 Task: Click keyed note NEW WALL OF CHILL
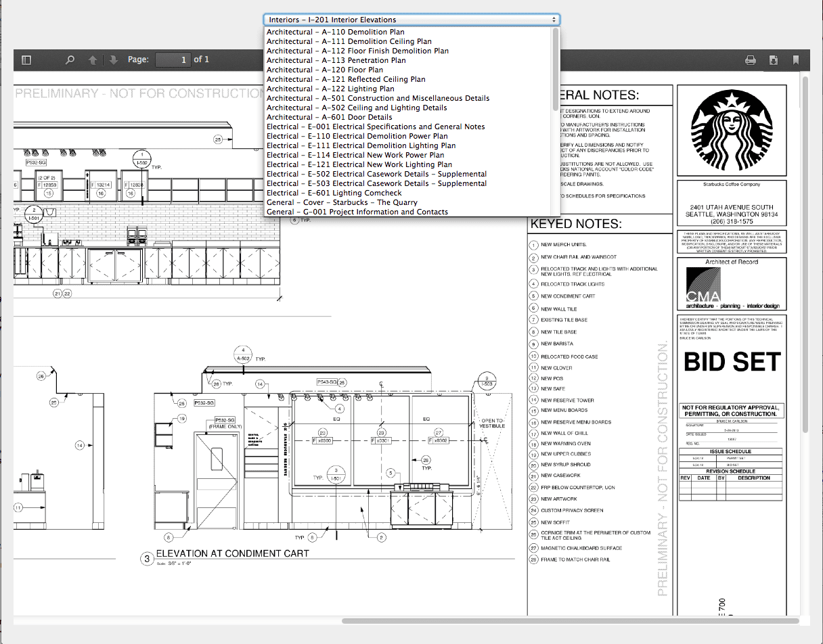[x=564, y=433]
